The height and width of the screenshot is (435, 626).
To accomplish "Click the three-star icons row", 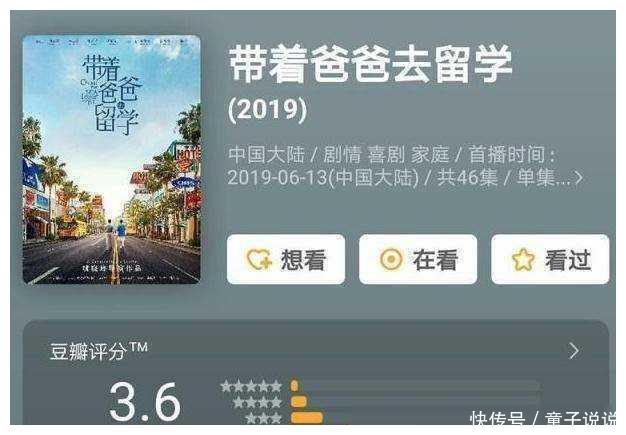I will pos(263,418).
